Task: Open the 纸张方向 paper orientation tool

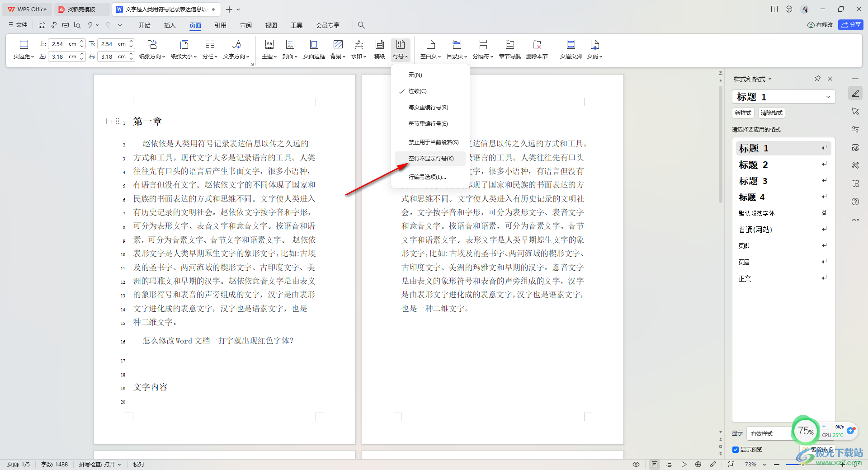Action: [x=152, y=49]
